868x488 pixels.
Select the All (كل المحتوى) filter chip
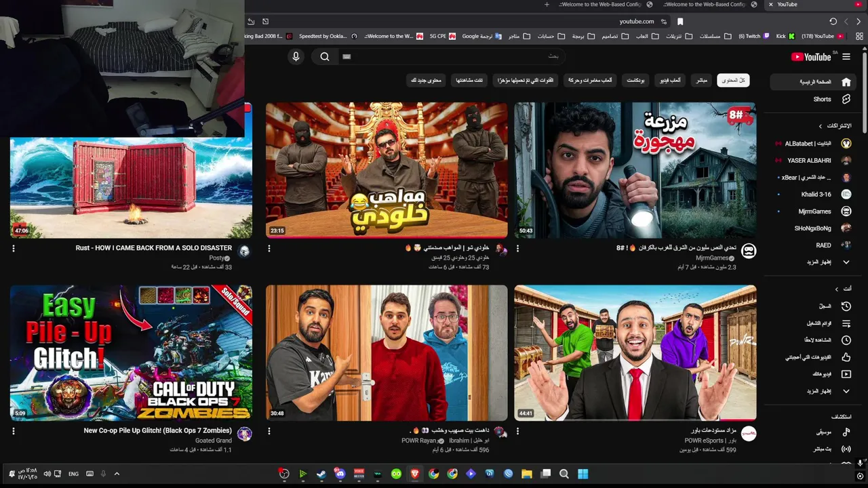(x=733, y=81)
